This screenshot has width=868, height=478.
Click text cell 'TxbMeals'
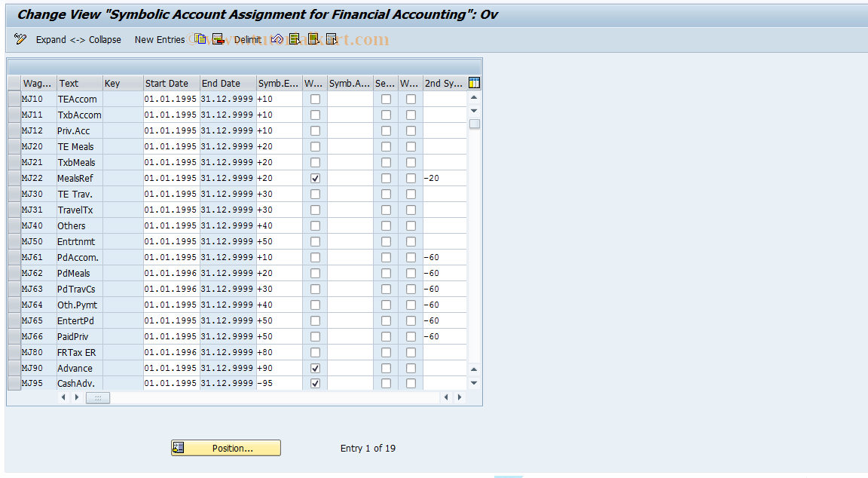tap(80, 163)
